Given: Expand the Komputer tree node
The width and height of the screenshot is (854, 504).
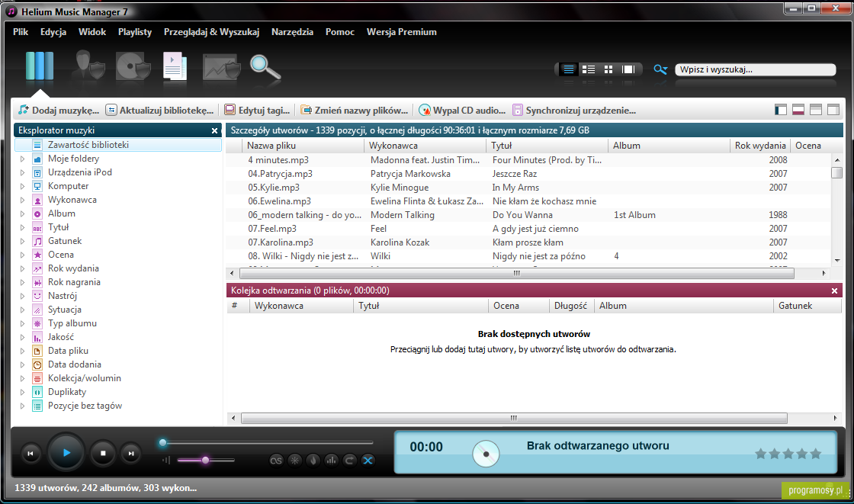Looking at the screenshot, I should tap(22, 186).
